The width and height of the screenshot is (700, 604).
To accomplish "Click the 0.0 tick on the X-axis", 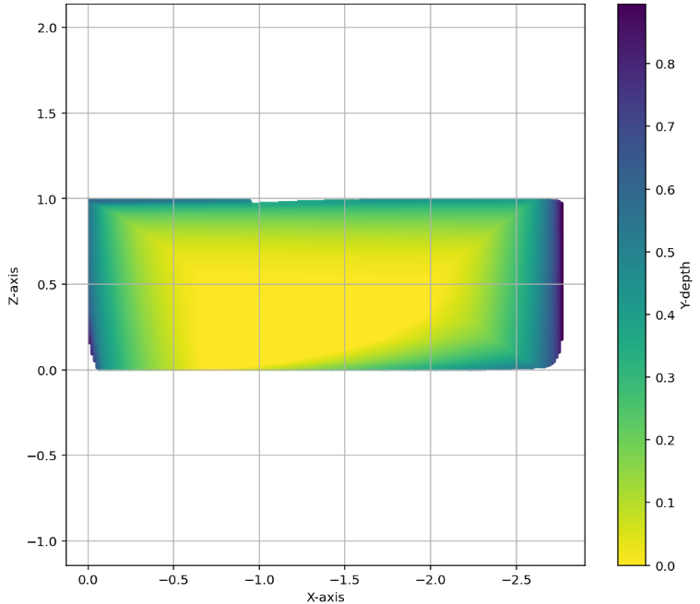I will (89, 579).
